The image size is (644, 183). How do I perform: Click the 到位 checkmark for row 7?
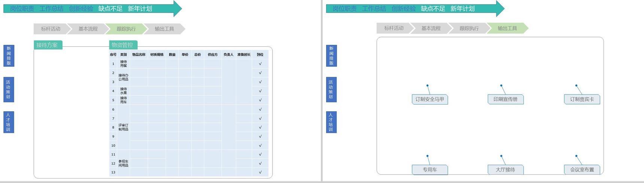260,118
